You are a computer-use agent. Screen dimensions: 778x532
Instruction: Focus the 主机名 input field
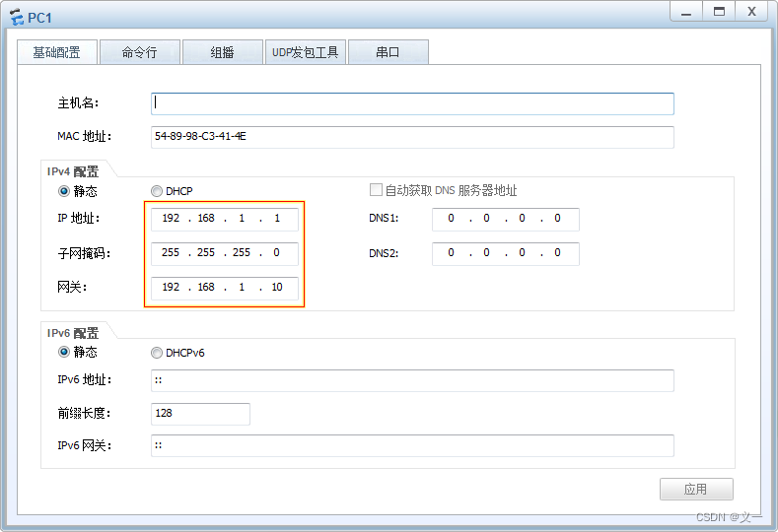[412, 103]
